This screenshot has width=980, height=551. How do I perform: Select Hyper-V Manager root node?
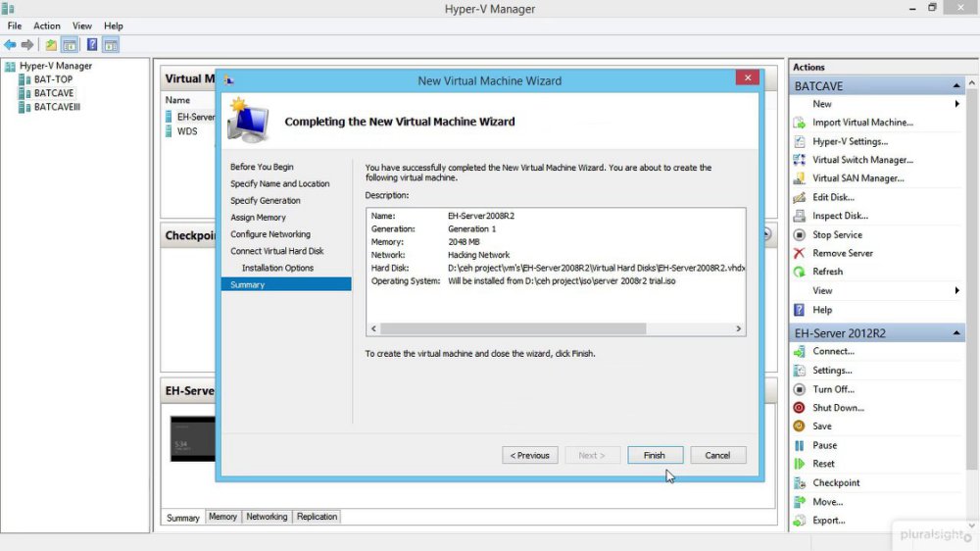tap(55, 66)
